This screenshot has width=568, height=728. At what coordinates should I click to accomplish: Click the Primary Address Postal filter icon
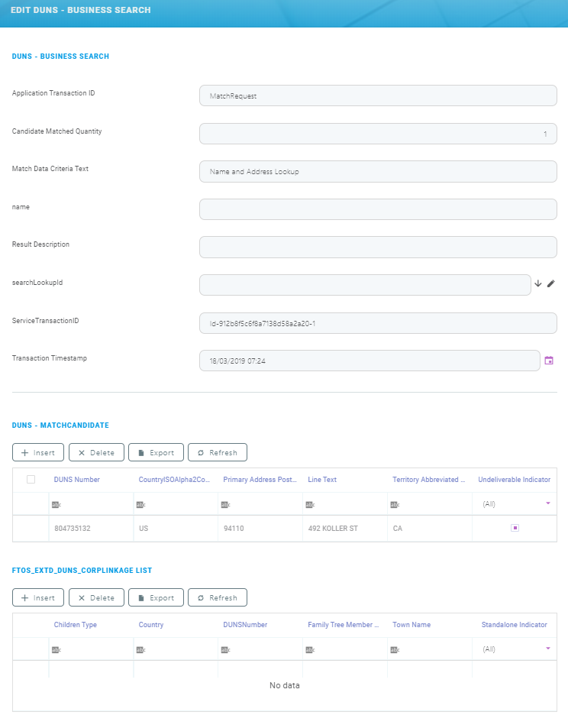click(x=224, y=505)
